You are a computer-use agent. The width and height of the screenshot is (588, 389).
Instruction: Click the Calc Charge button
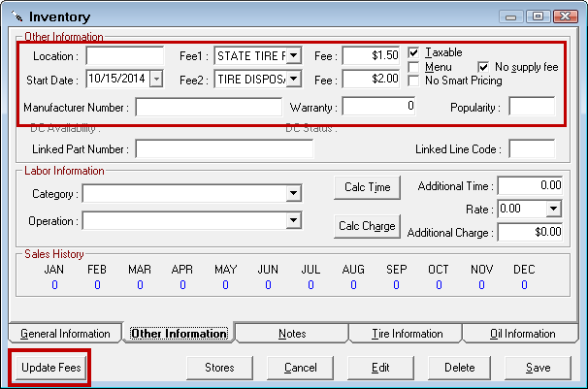point(367,226)
